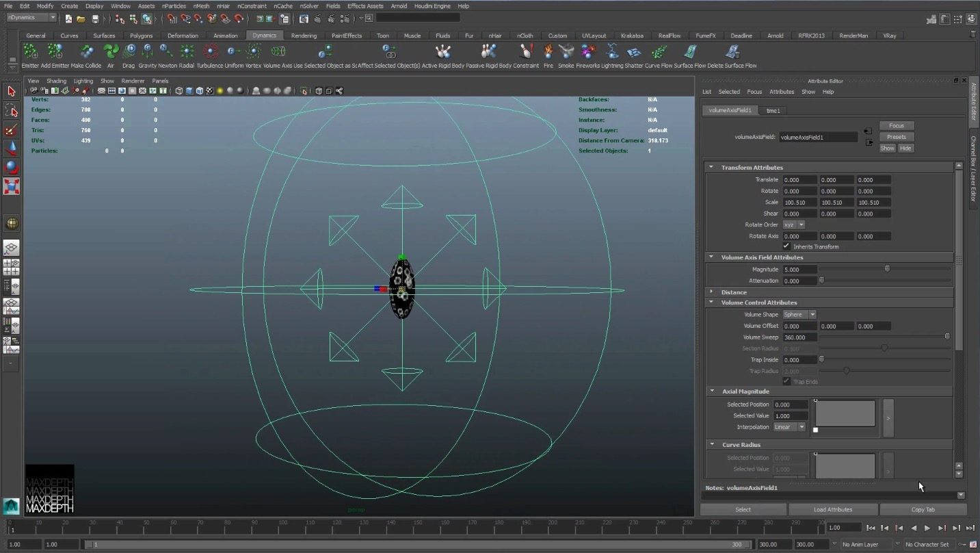
Task: Click the Surface Flow shelf icon
Action: click(690, 51)
